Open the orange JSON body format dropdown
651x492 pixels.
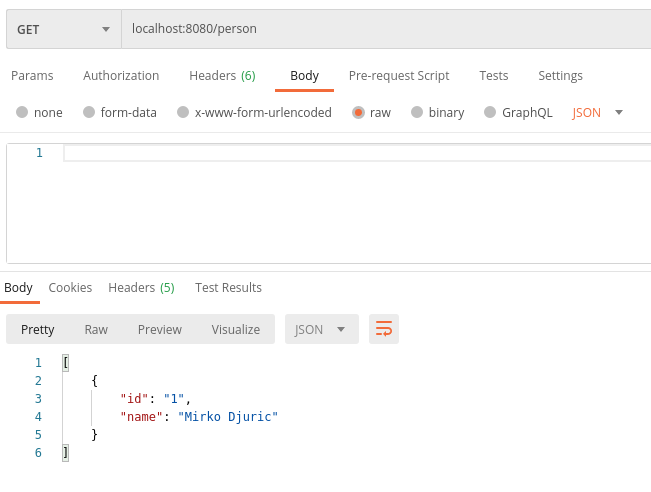pyautogui.click(x=597, y=113)
